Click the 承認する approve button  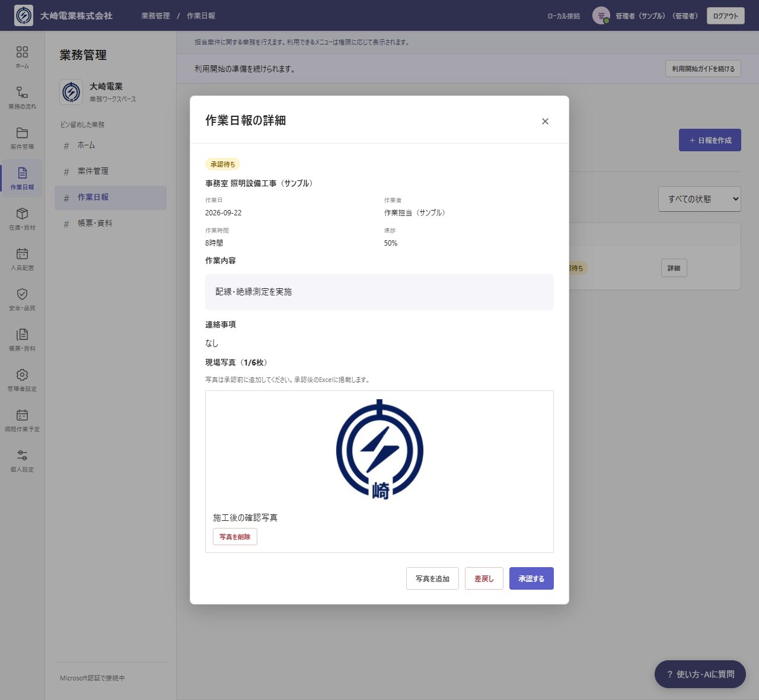(531, 578)
